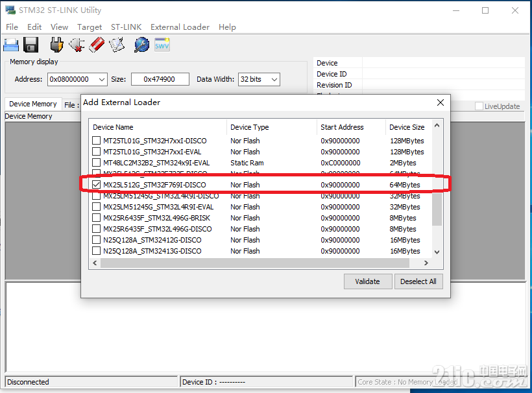The height and width of the screenshot is (393, 532).
Task: Check MX25LM51245G_STM32L4R9I-EVAL loader
Action: pyautogui.click(x=97, y=206)
